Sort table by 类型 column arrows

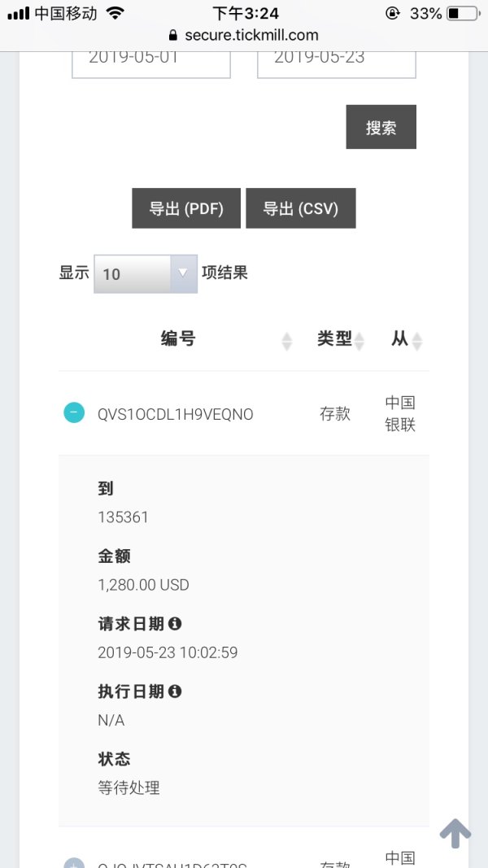pos(359,341)
